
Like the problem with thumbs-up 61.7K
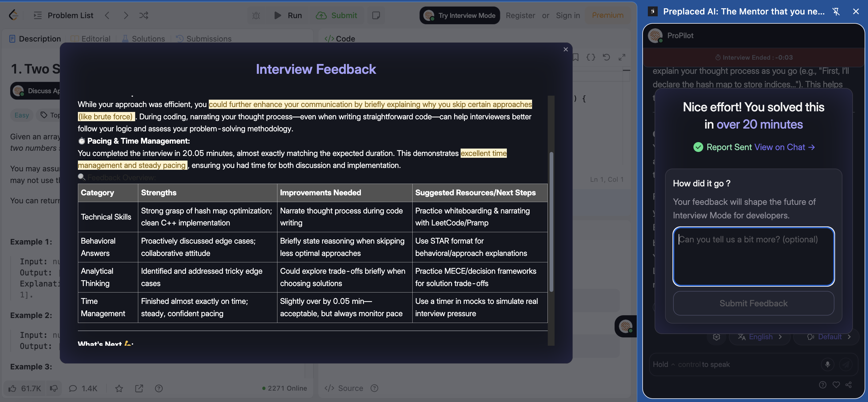coord(25,388)
